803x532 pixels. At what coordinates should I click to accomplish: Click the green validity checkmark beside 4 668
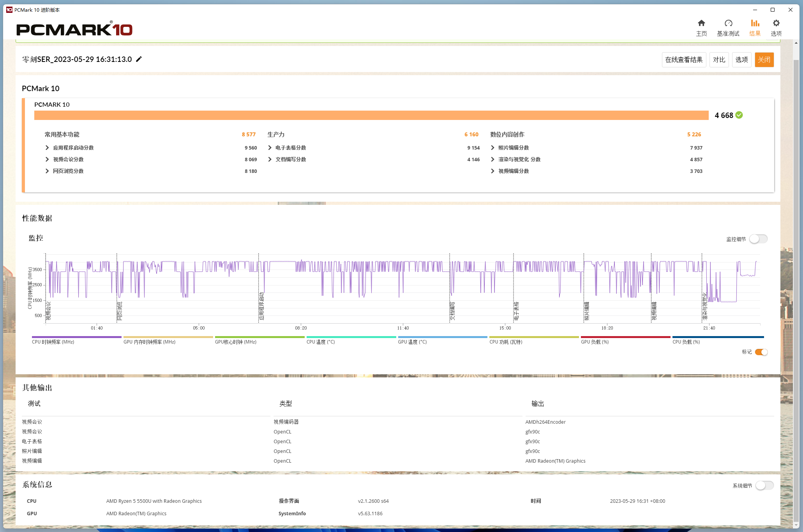coord(739,115)
